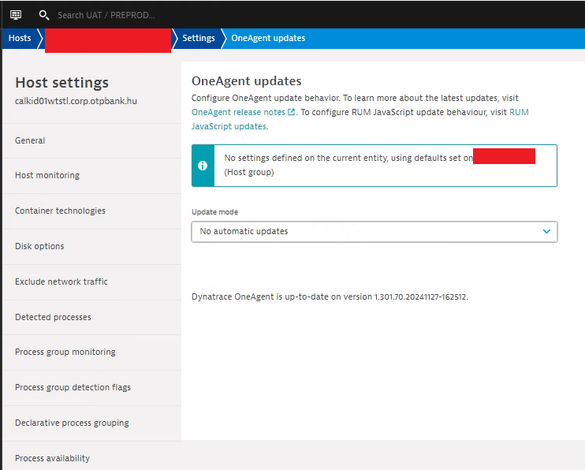
Task: Click the info icon in notice banner
Action: tap(203, 166)
